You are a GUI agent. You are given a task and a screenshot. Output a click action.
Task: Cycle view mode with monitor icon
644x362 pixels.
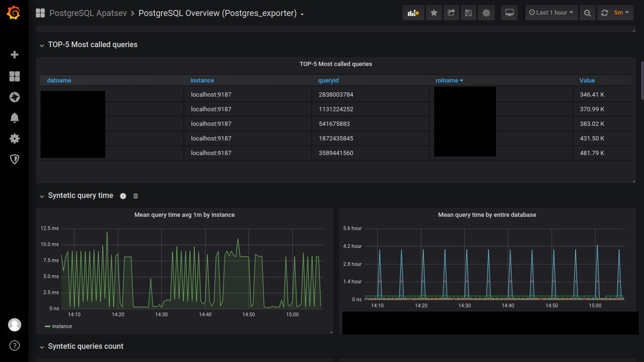[509, 13]
